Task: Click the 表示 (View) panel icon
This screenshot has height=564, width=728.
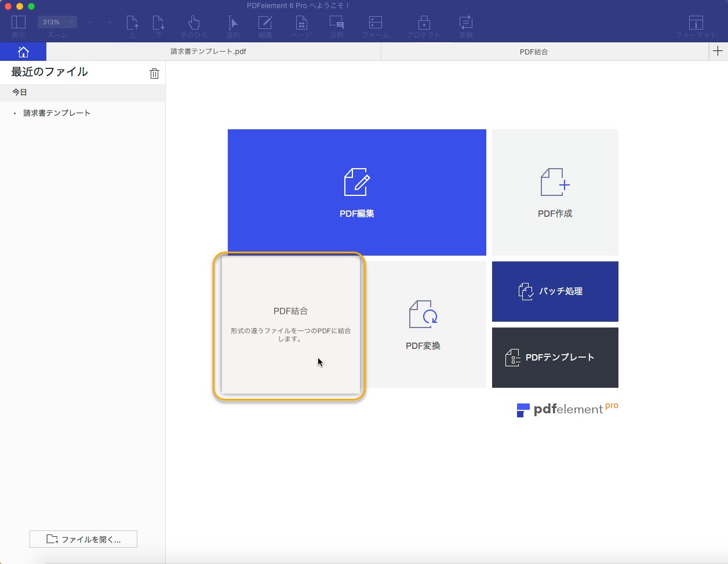Action: coord(19,24)
